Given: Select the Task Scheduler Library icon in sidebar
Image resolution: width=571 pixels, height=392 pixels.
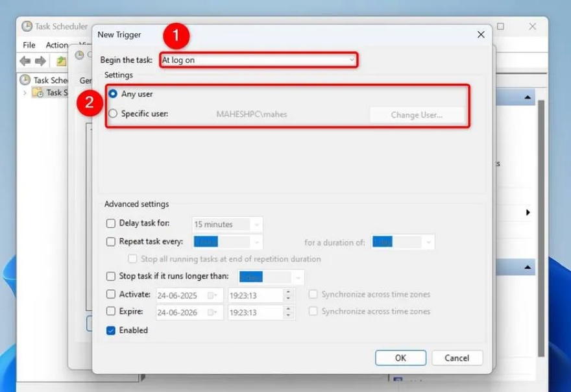Looking at the screenshot, I should pyautogui.click(x=37, y=92).
